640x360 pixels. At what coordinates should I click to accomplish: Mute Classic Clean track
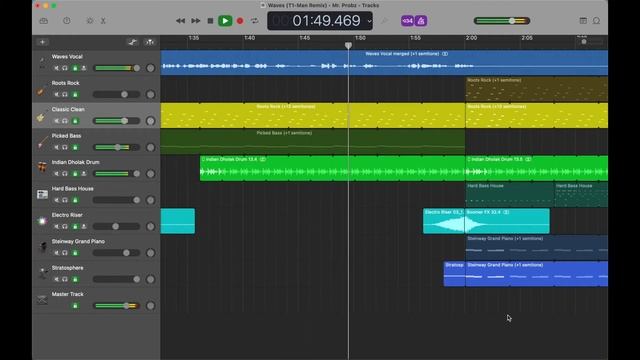coord(57,121)
